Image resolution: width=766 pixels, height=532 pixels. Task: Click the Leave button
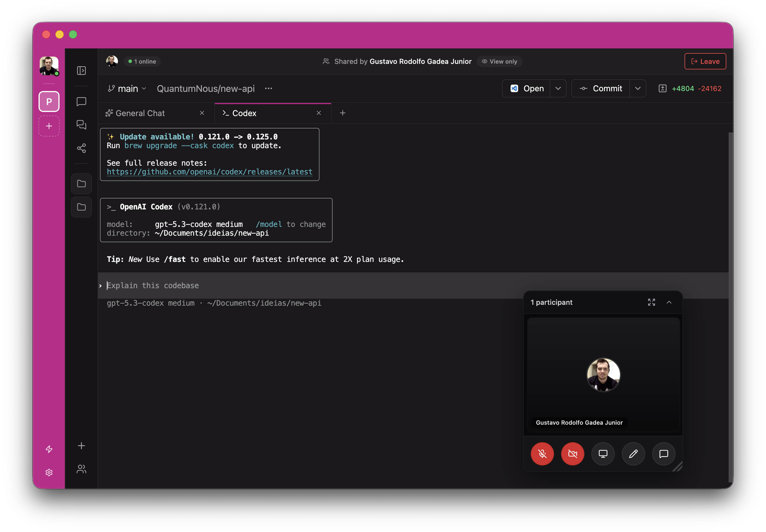click(x=705, y=61)
